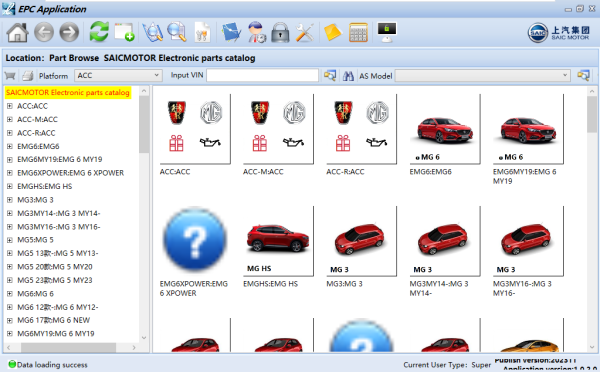Select MG5 MY23 tree item
600x372 pixels.
click(55, 280)
